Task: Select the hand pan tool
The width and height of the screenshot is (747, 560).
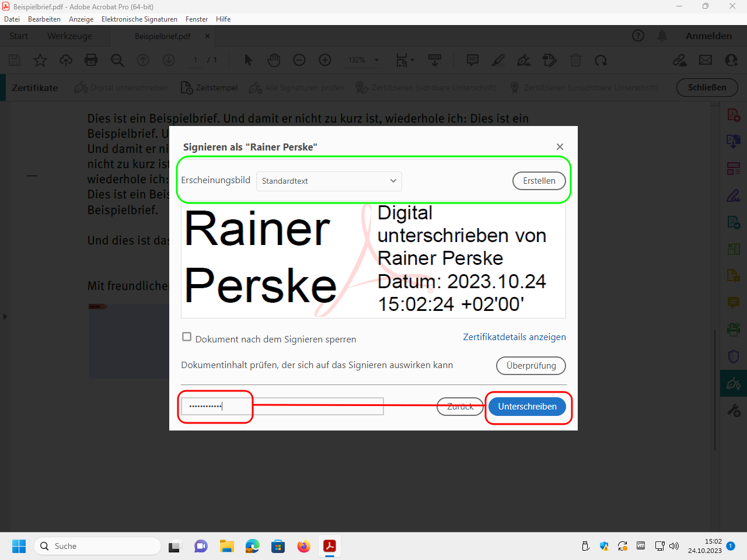Action: [x=274, y=60]
